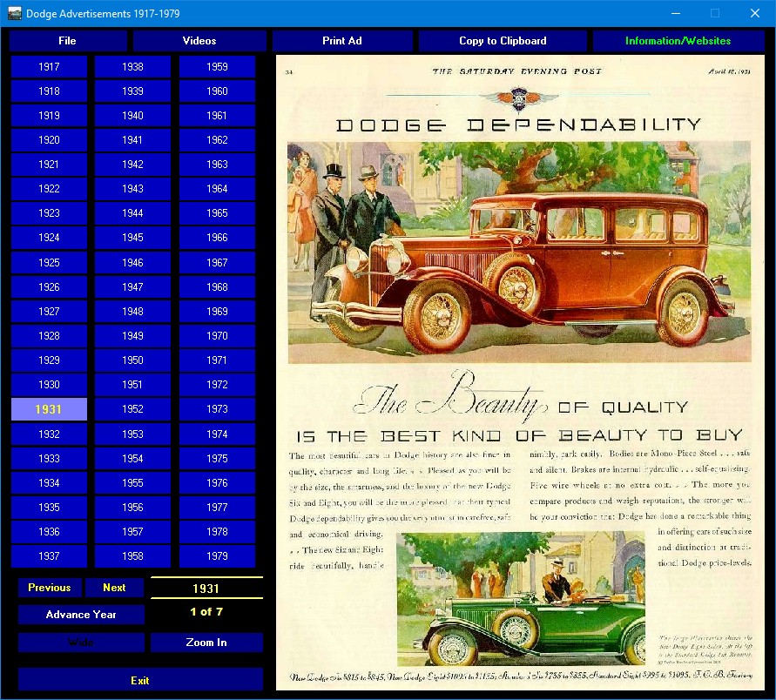Open the File menu
This screenshot has width=776, height=700.
click(68, 41)
